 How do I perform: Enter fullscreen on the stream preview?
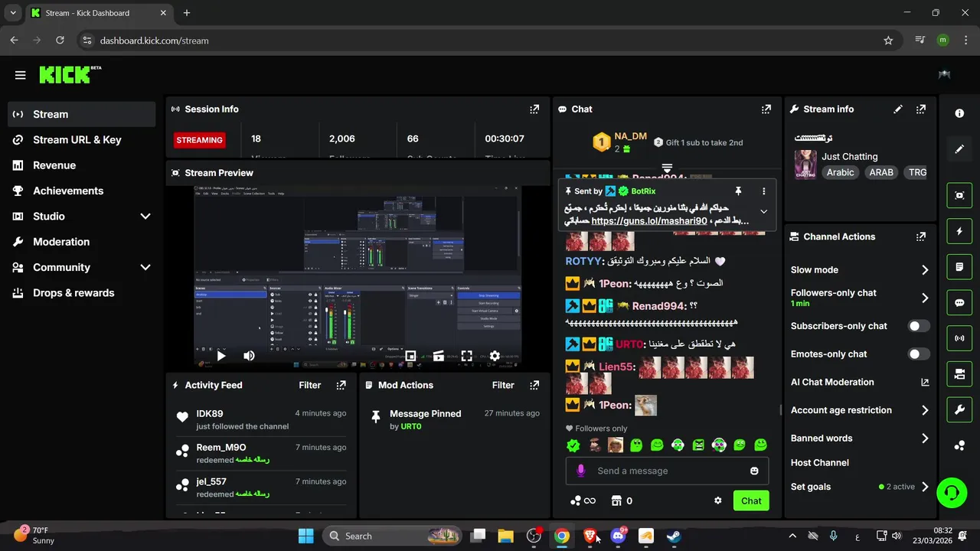(x=466, y=356)
